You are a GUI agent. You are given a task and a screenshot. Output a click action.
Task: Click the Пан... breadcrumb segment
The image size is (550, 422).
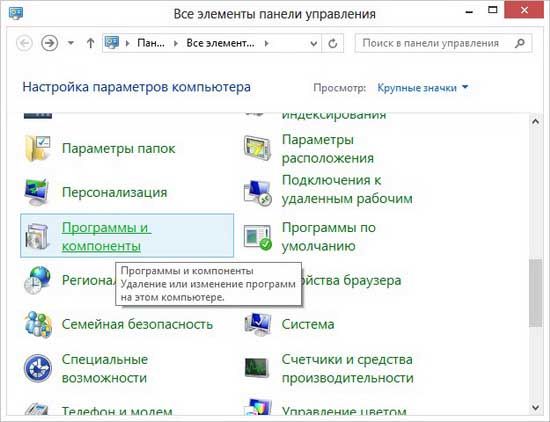point(151,43)
